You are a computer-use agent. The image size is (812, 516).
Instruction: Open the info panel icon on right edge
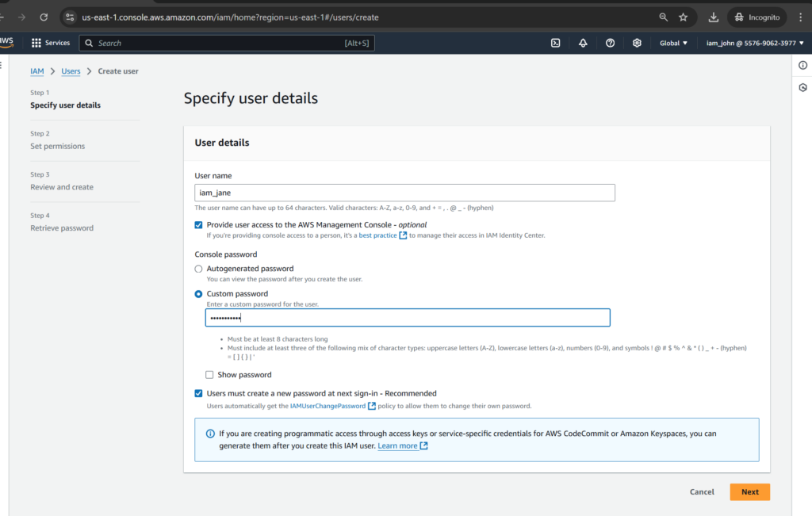(802, 65)
